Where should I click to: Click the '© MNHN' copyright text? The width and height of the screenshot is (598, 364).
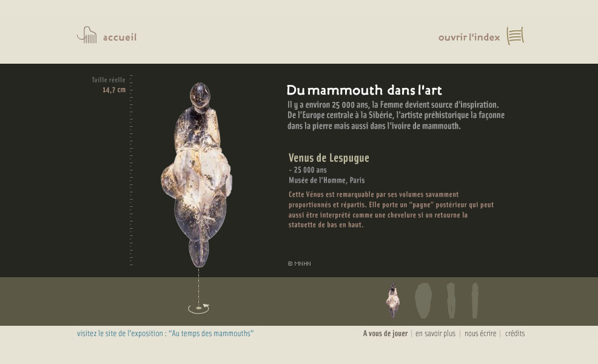point(300,264)
